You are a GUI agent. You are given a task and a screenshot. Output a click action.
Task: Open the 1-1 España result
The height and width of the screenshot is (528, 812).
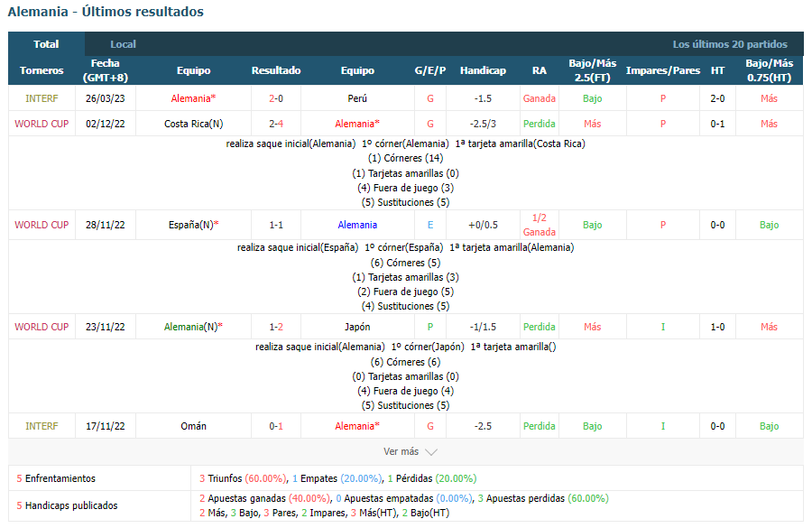click(x=276, y=225)
